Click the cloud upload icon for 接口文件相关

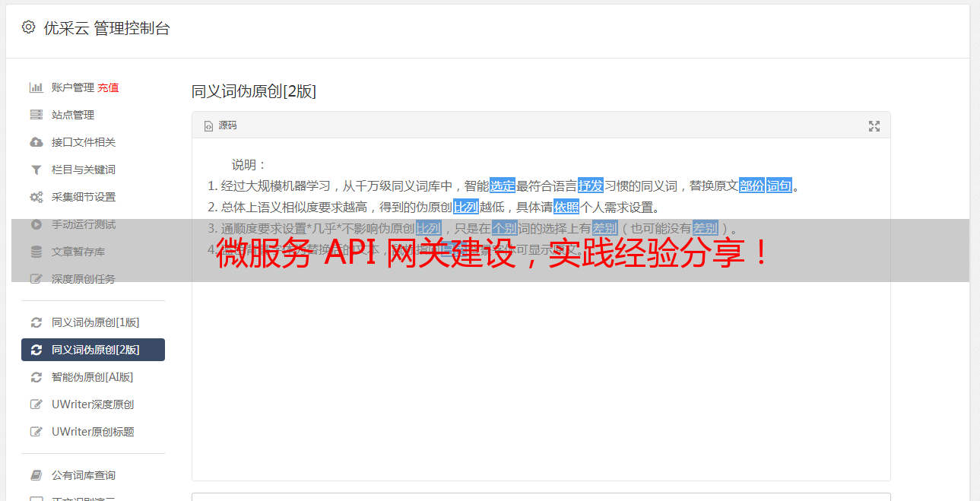[x=36, y=142]
